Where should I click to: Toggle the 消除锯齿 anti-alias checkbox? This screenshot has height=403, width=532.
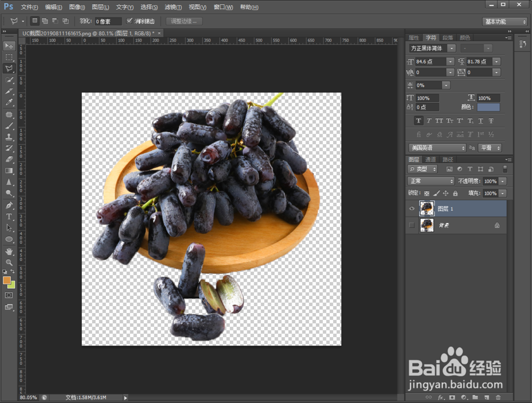(x=129, y=21)
